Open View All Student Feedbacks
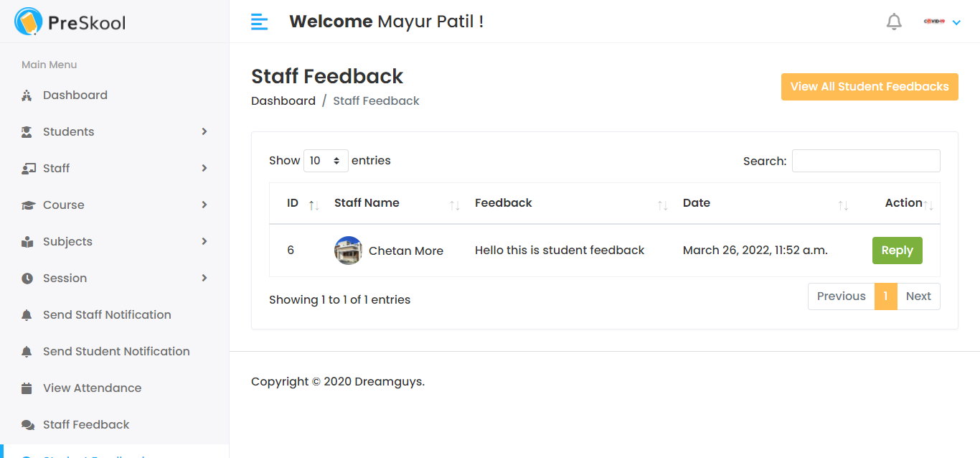The image size is (980, 458). (x=870, y=86)
